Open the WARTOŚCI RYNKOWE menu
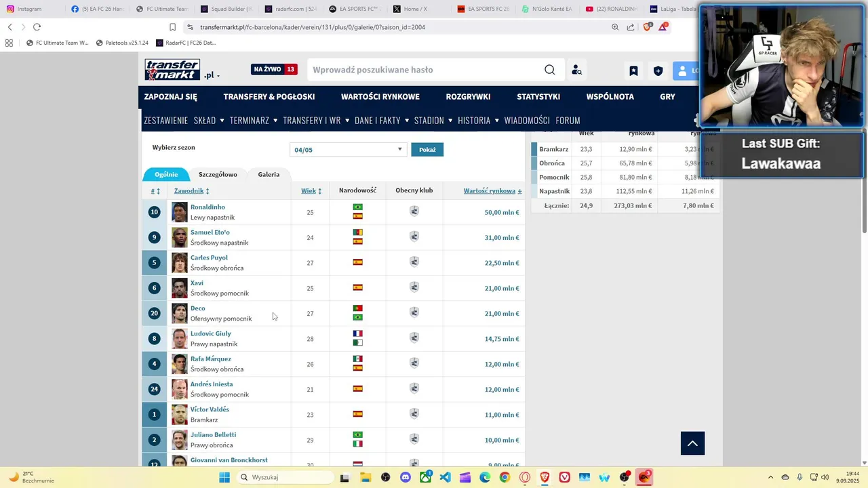 click(380, 97)
